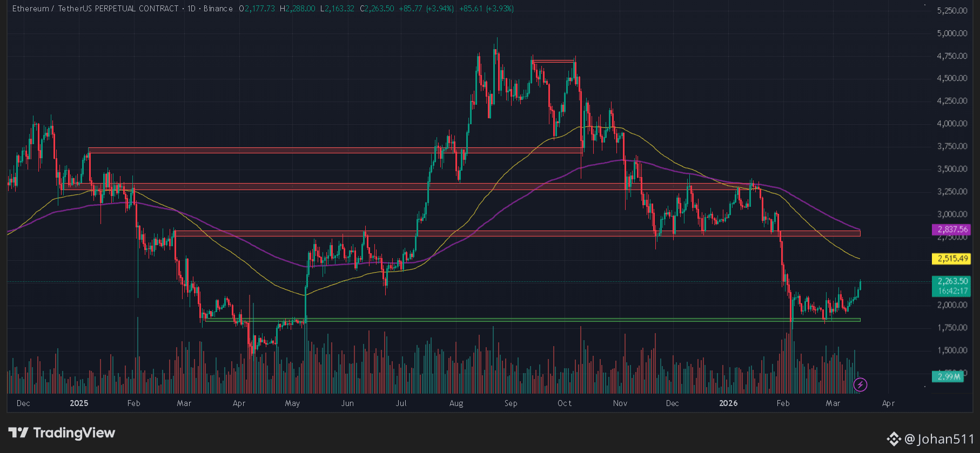This screenshot has width=980, height=453.
Task: Click the close value C2,263.50 in header
Action: 377,9
